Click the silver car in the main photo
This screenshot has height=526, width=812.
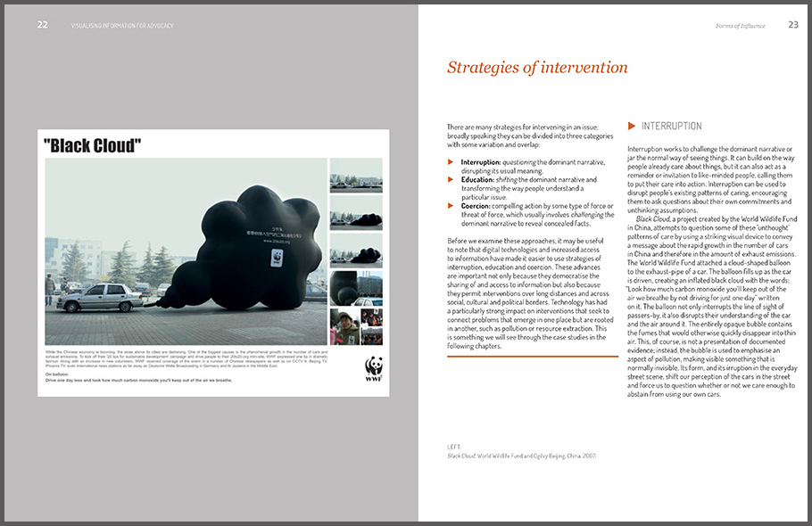(100, 298)
